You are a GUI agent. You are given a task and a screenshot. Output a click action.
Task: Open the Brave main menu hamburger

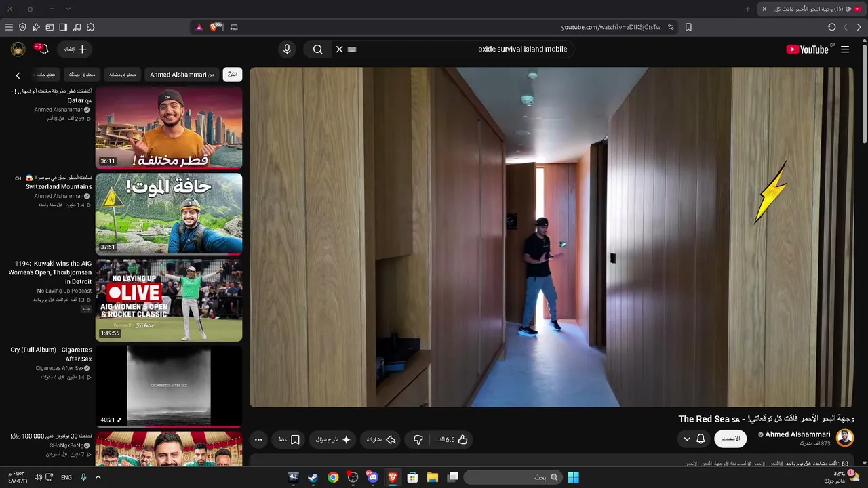(9, 27)
